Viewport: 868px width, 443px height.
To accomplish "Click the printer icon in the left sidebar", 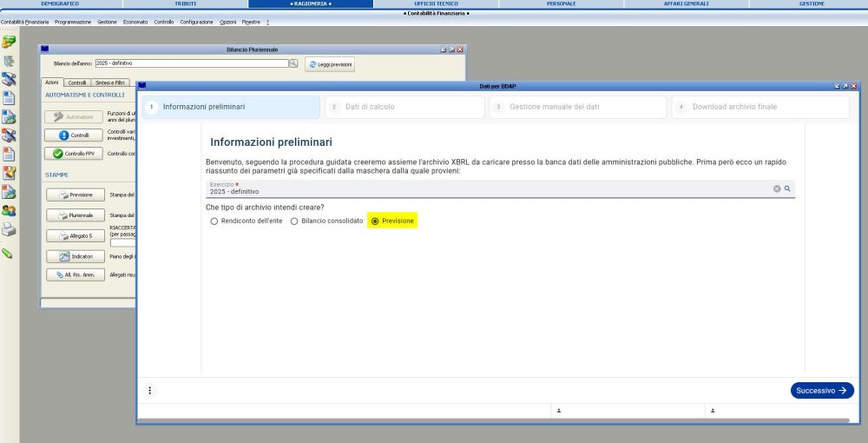I will [x=9, y=230].
